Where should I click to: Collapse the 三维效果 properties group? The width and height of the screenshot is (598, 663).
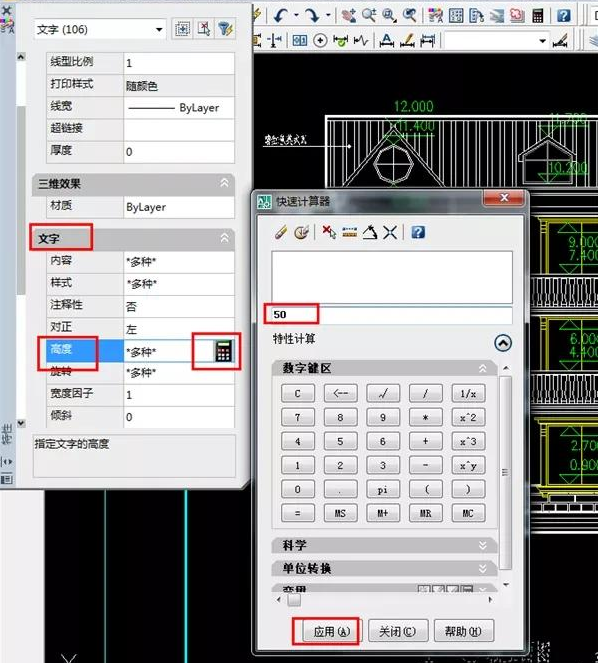[224, 183]
